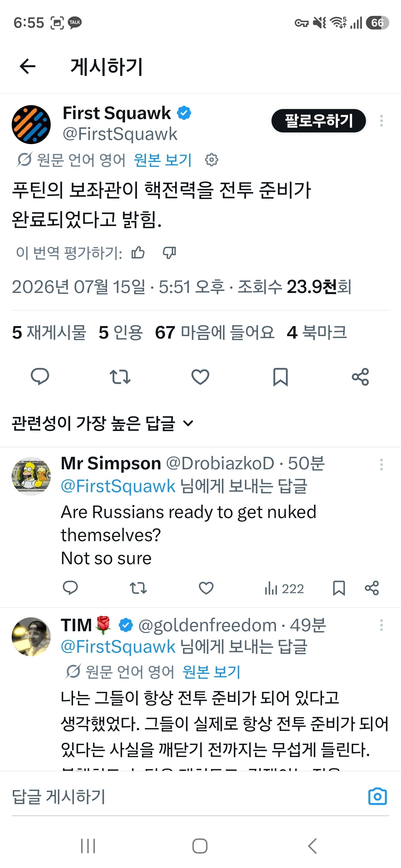Rate the translation with thumbs down
The image size is (401, 868).
coord(169,252)
